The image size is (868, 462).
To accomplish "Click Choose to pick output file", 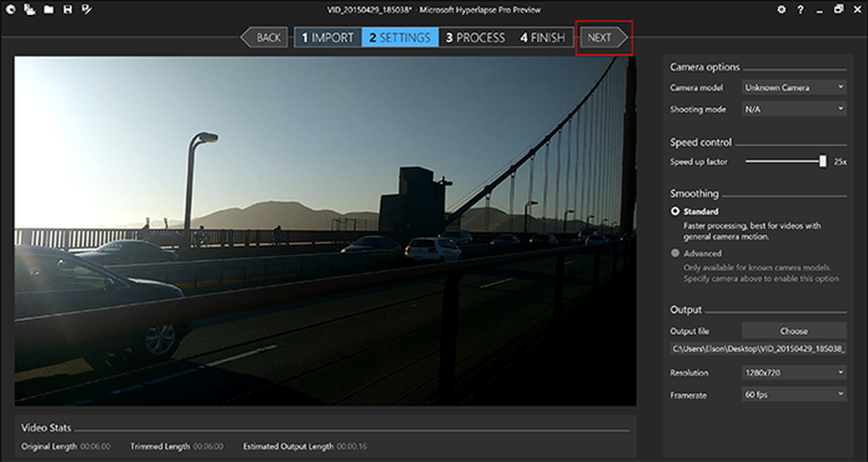I will (794, 331).
